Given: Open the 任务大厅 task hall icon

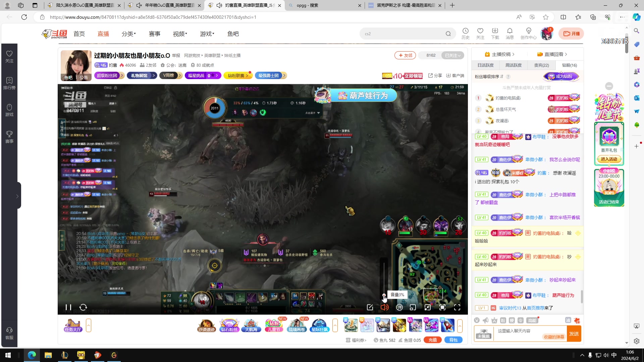Looking at the screenshot, I should pos(73,325).
